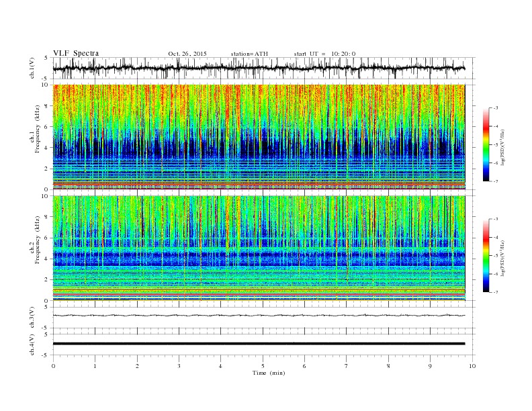This screenshot has width=532, height=411.
Task: Click the ch.1 voltage waveform trace
Action: pyautogui.click(x=259, y=68)
